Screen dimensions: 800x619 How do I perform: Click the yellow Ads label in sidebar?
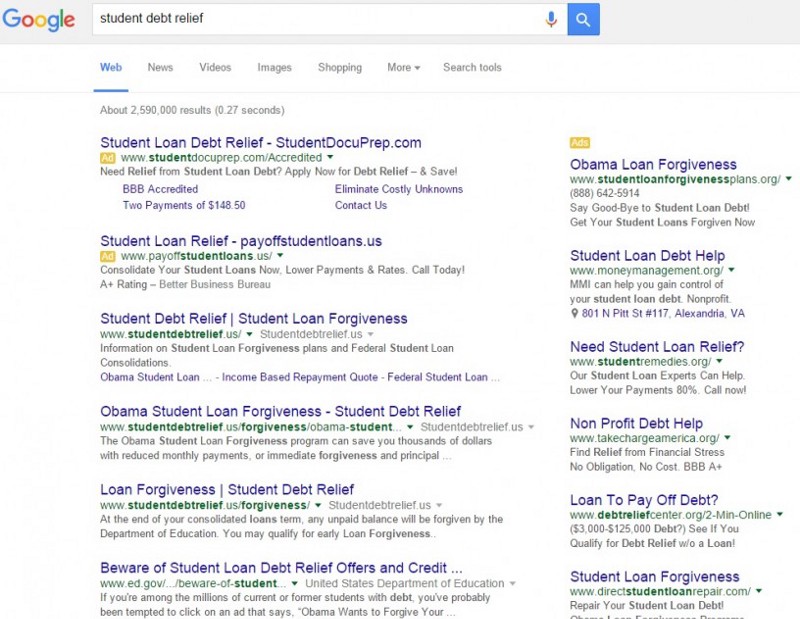[x=579, y=143]
